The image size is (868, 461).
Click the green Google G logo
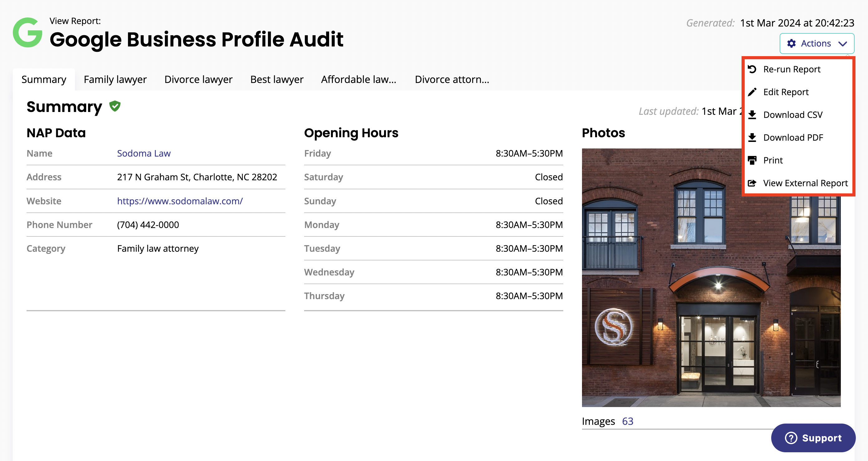tap(27, 32)
